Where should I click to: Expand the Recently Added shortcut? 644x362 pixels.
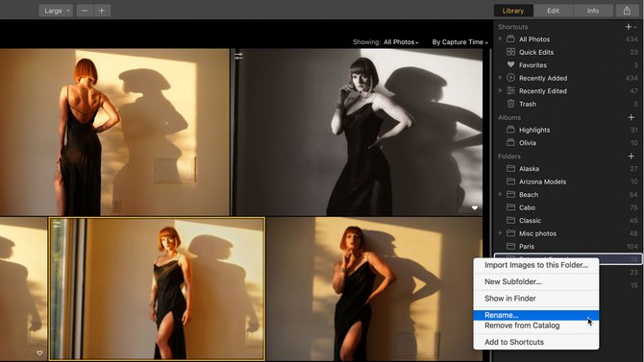pos(500,78)
